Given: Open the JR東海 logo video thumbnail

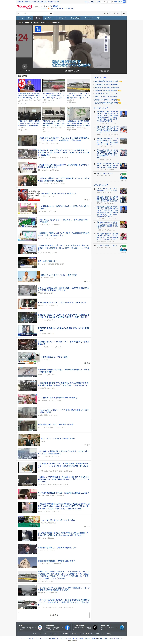Looking at the screenshot, I should click(78, 114).
